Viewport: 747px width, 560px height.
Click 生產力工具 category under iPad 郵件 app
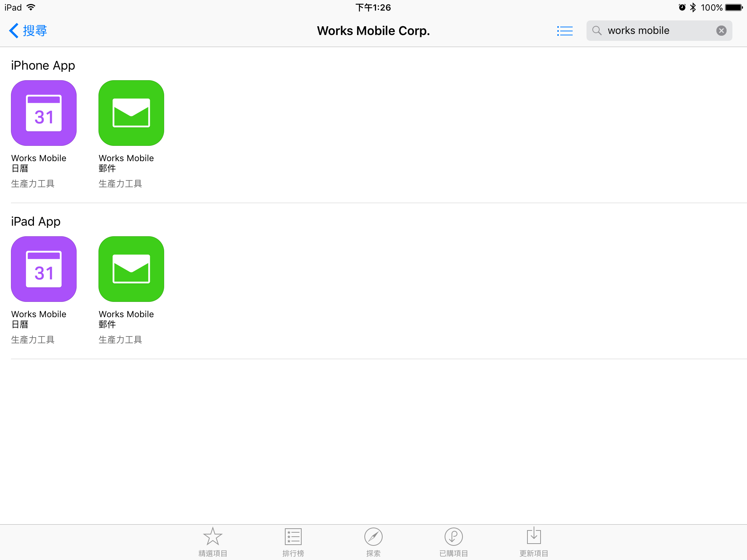pyautogui.click(x=120, y=339)
